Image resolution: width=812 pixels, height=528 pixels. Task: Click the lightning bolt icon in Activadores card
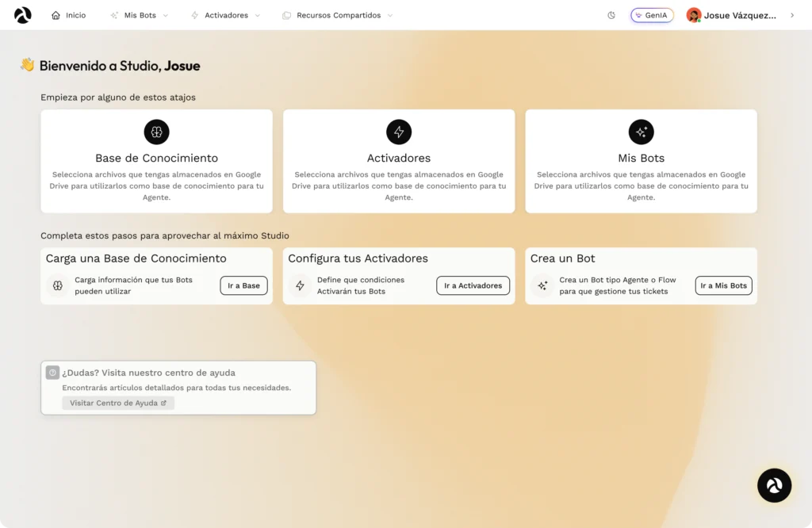[399, 132]
